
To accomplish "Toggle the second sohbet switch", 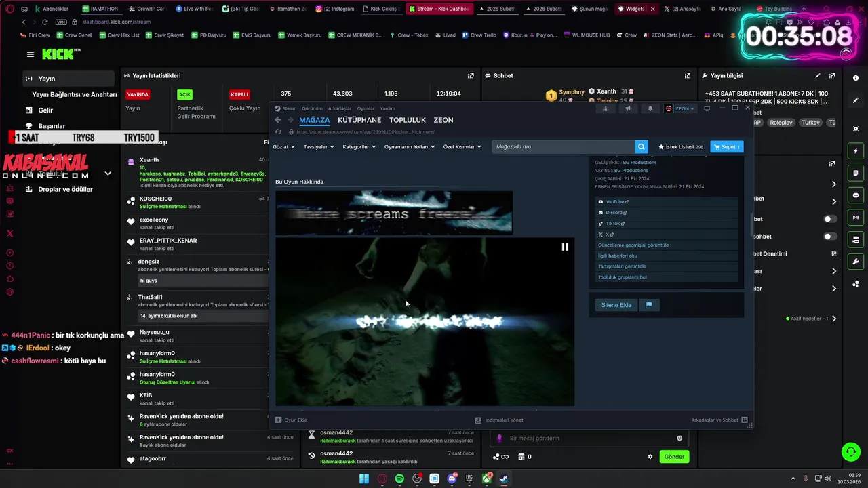I will 830,237.
